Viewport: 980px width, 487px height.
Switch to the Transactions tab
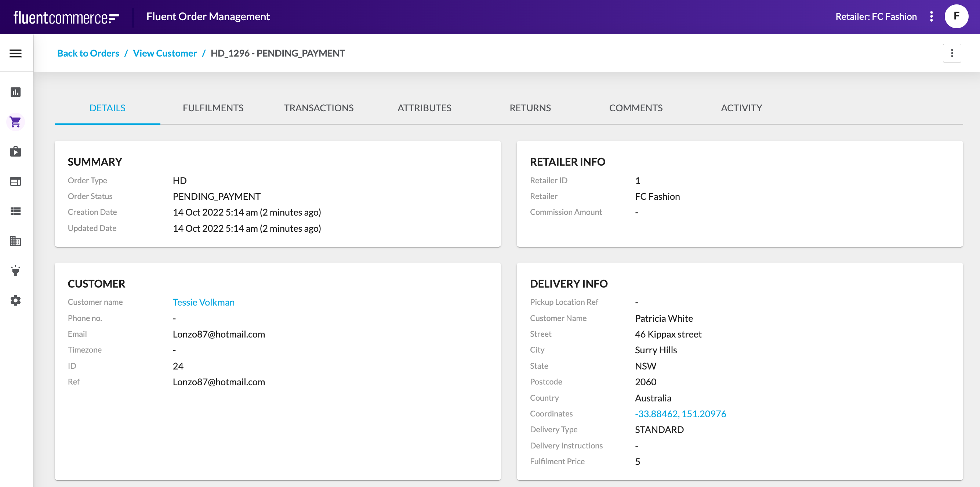tap(319, 108)
